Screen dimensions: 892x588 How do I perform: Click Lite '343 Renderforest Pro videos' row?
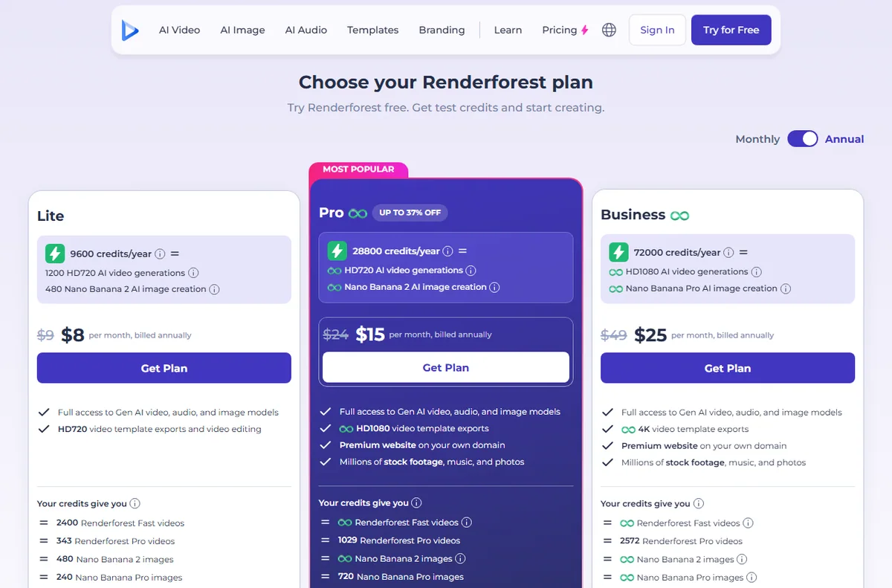(x=116, y=541)
